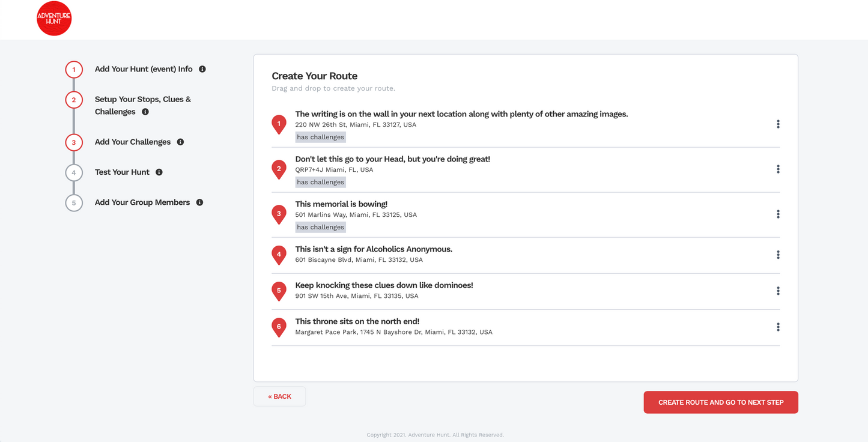Click the three-dot menu for the Alcoholics Anonymous clue
This screenshot has height=442, width=868.
pyautogui.click(x=778, y=255)
